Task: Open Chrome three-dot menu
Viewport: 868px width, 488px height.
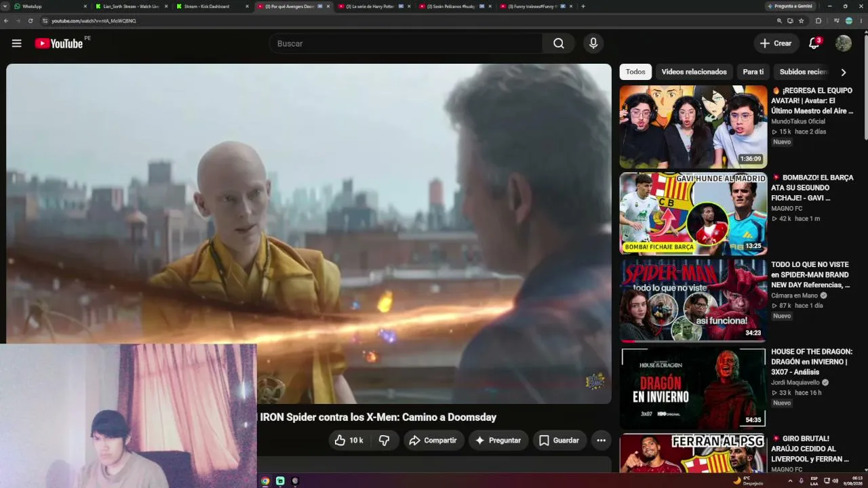Action: [x=861, y=21]
